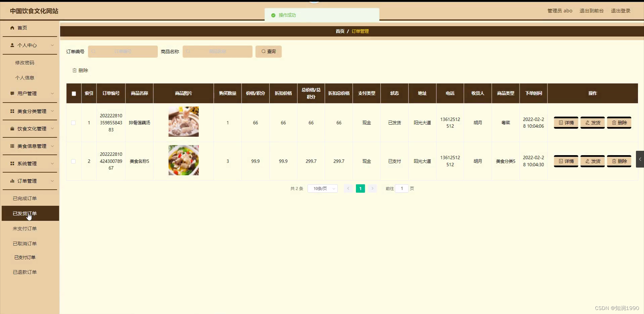Click the grid icon for 美食分类管理
This screenshot has height=314, width=644.
click(x=12, y=111)
